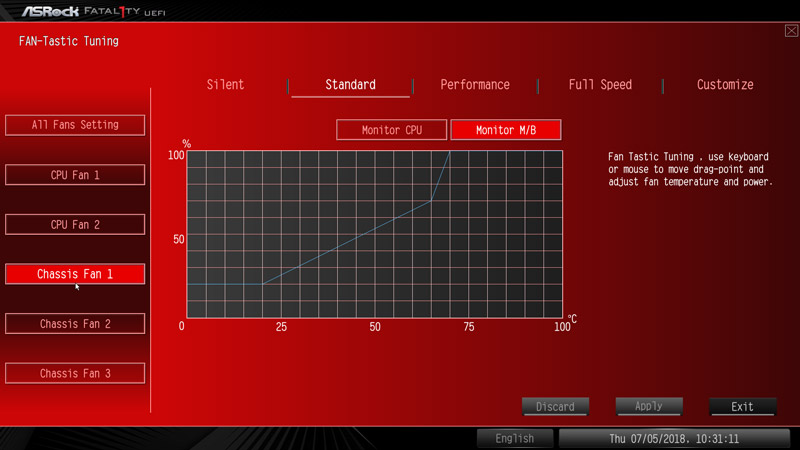Apply the fan settings
800x450 pixels.
[649, 407]
